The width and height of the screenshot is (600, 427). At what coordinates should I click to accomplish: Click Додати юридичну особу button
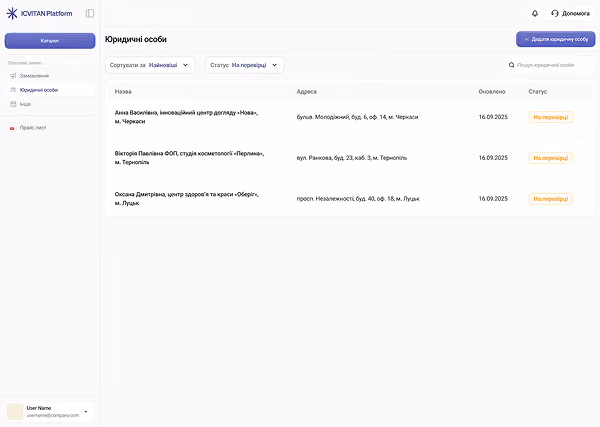click(556, 39)
